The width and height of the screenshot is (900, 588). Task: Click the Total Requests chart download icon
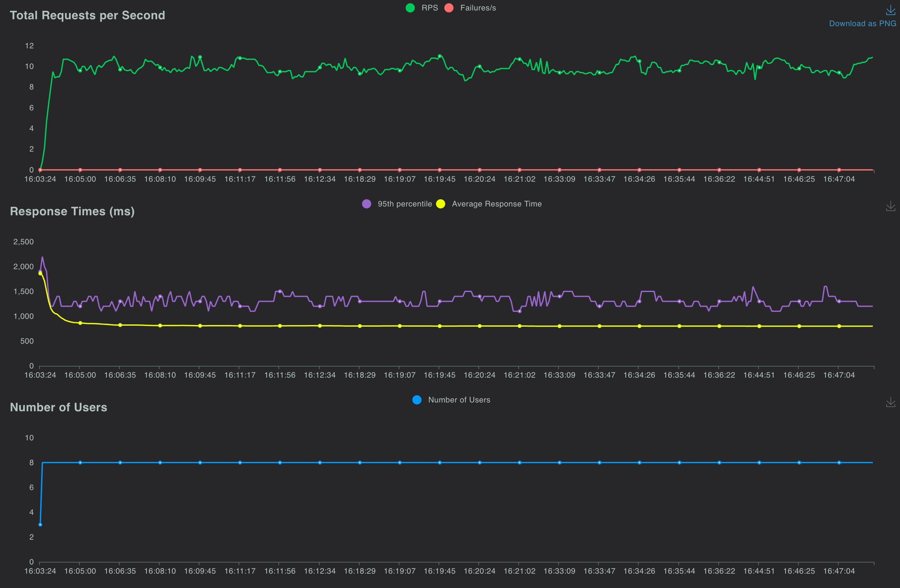point(890,10)
